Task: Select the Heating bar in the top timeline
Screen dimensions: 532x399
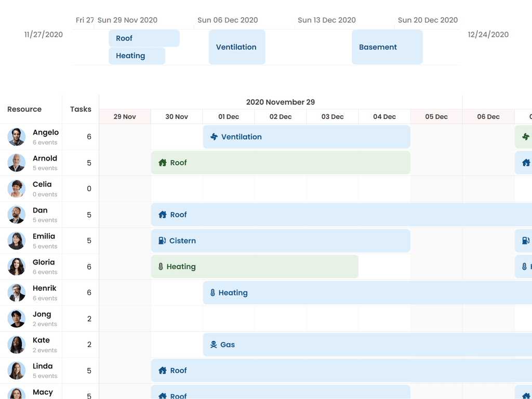Action: [137, 56]
